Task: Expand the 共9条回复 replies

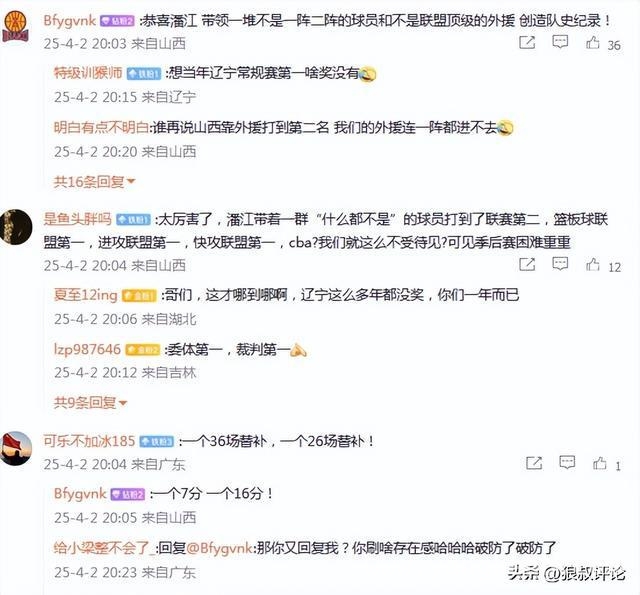Action: [90, 403]
